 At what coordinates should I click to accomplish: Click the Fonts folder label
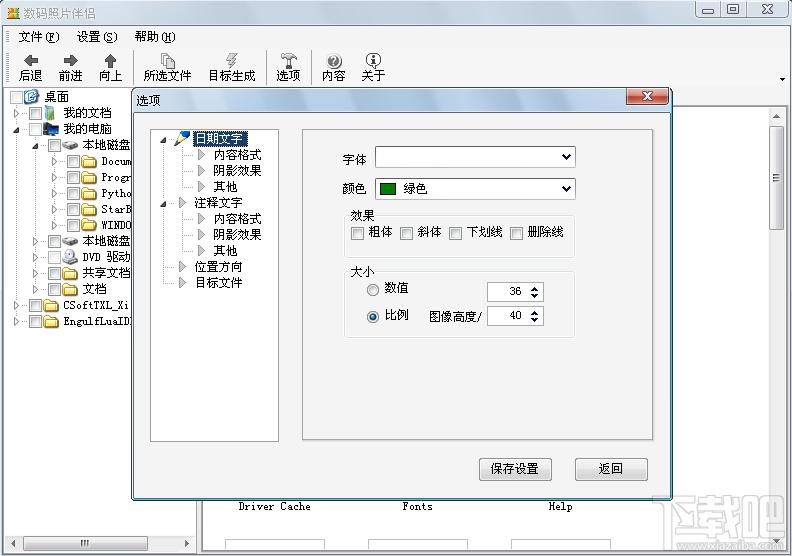tap(417, 507)
